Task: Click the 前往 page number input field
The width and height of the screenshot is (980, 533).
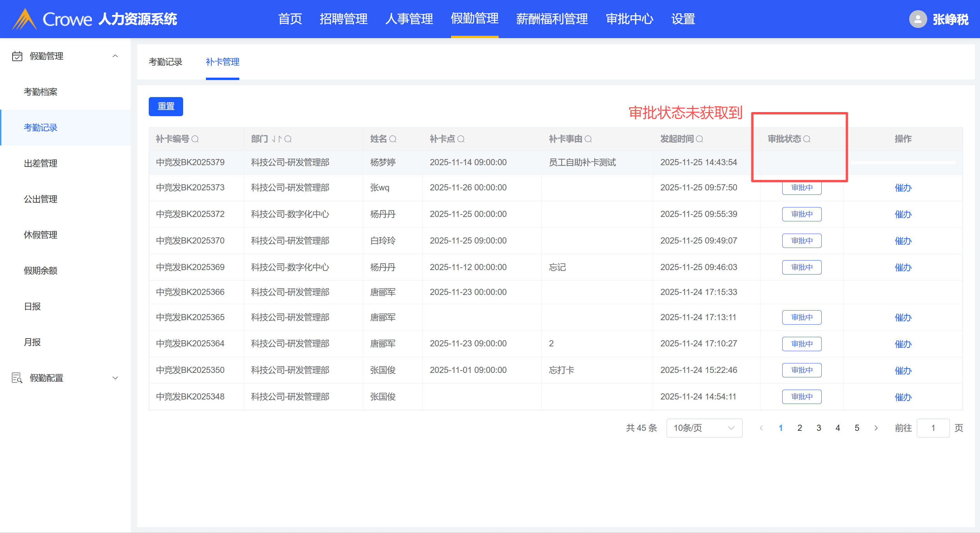Action: pos(933,428)
